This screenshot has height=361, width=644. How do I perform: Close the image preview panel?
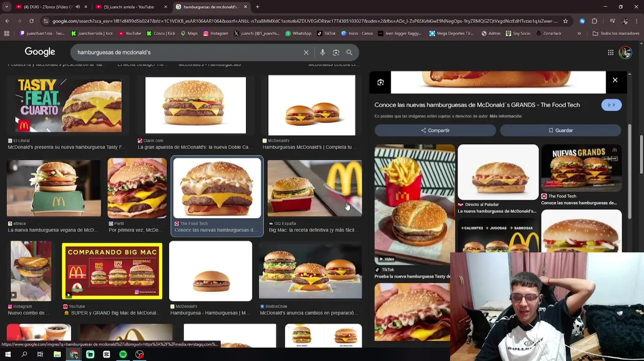[x=615, y=80]
